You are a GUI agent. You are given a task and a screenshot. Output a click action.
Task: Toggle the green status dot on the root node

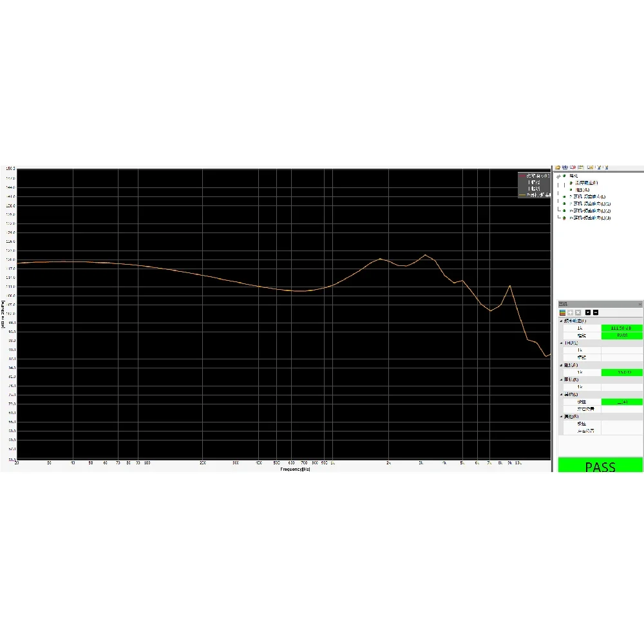564,175
